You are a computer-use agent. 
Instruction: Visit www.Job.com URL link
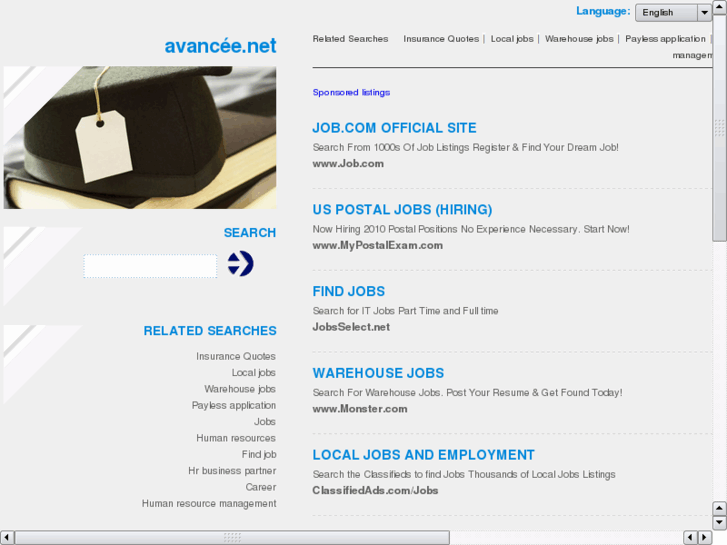tap(348, 163)
